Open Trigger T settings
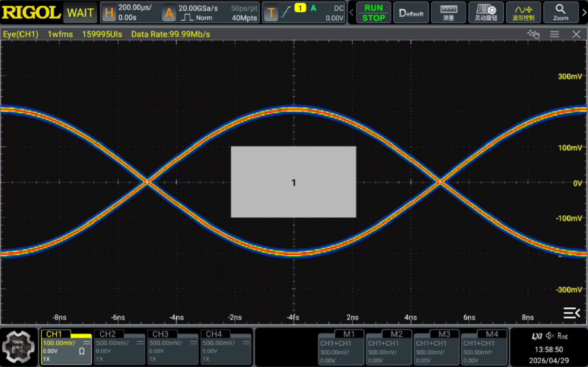This screenshot has height=367, width=588. pos(271,13)
